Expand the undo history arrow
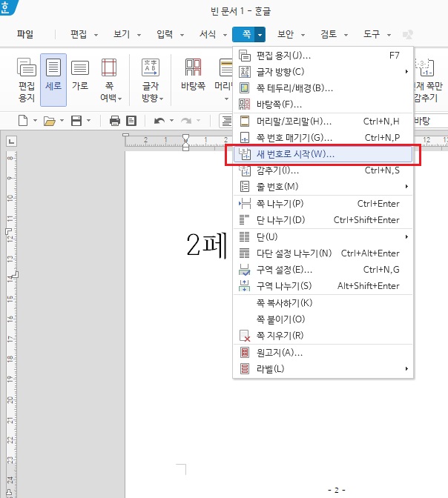Screen dimensions: 448x498 (x=171, y=121)
